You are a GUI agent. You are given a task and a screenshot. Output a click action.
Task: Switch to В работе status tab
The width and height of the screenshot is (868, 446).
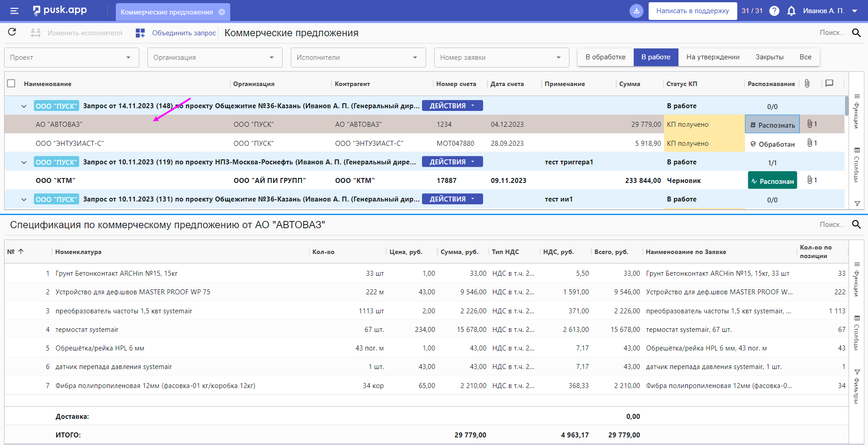[x=656, y=57]
